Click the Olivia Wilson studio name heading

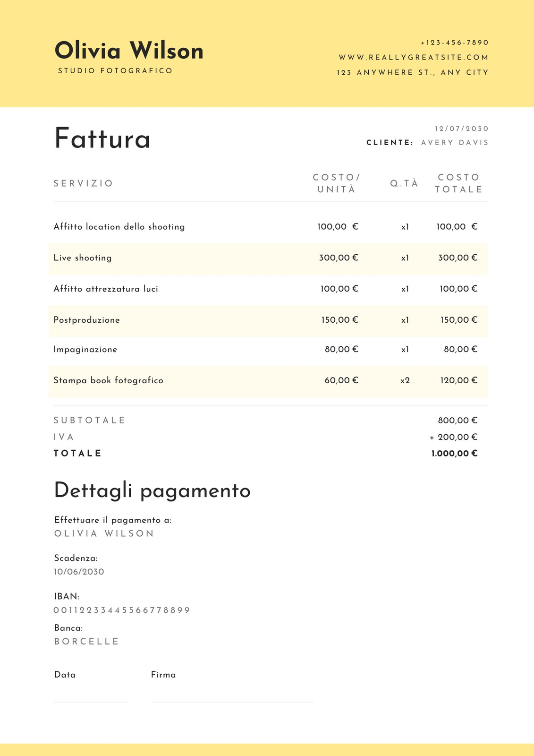pos(129,51)
